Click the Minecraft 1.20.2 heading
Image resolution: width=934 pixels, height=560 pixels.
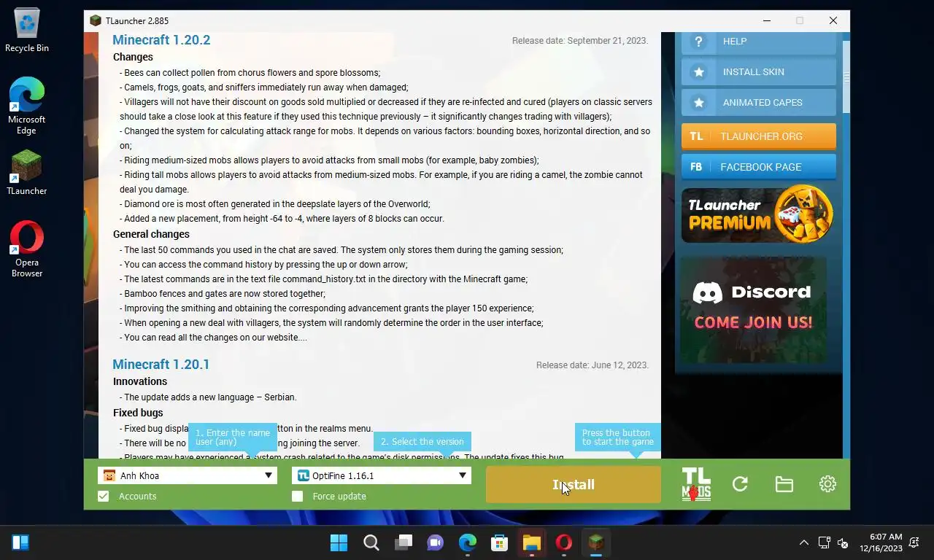[161, 40]
